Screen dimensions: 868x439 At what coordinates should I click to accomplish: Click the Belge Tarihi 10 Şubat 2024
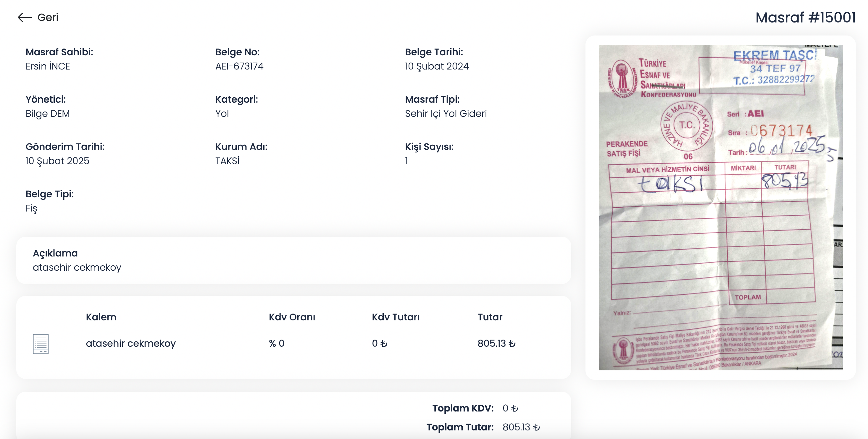(x=437, y=66)
